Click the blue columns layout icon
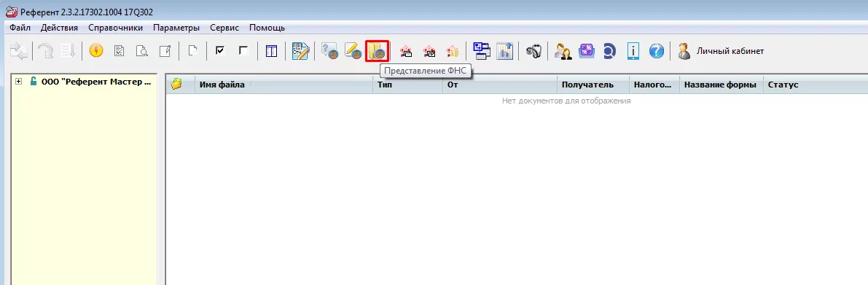868x285 pixels. tap(271, 51)
